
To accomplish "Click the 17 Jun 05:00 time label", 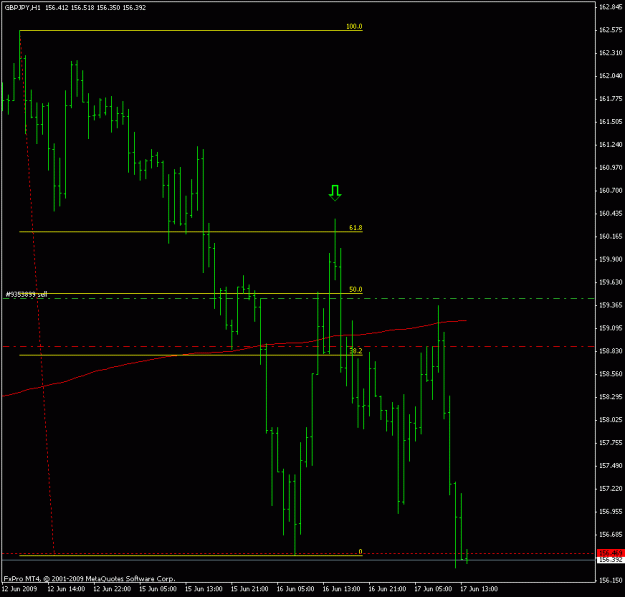I will [433, 589].
